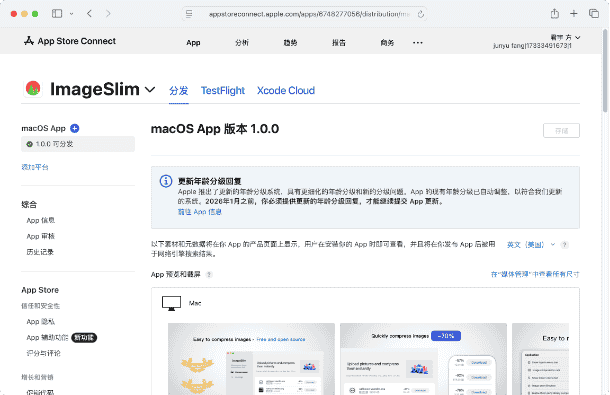
Task: Switch to the Xcode Cloud tab
Action: point(286,91)
